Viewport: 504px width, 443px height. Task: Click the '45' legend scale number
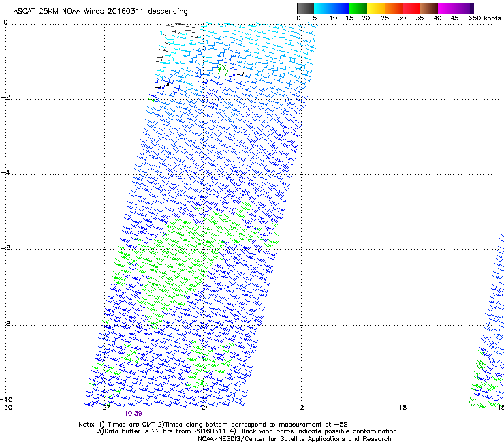point(454,18)
